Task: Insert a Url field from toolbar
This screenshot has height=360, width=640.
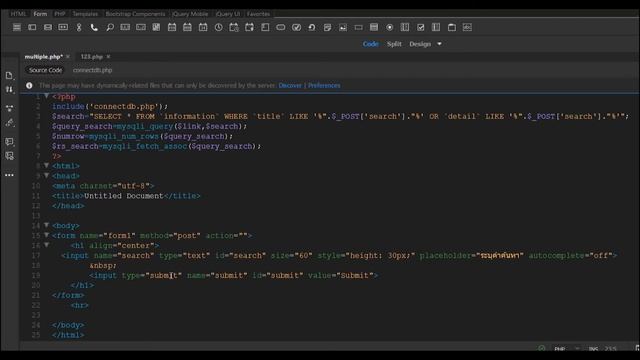Action: (x=79, y=27)
